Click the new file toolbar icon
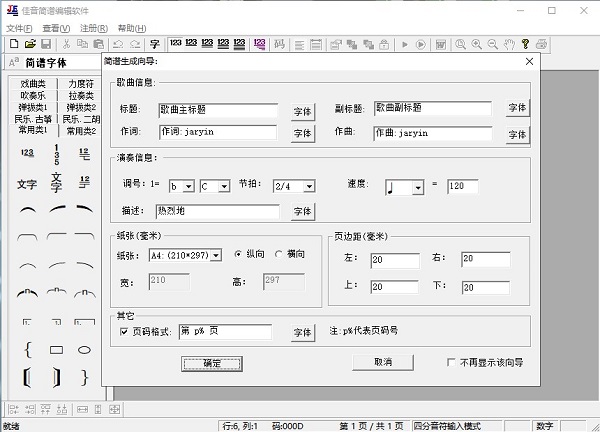The width and height of the screenshot is (600, 432). 13,44
